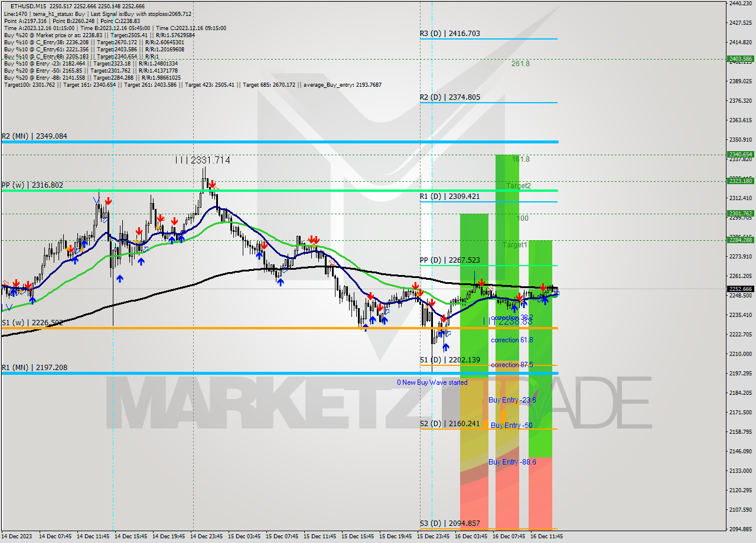Click the R3 (D) 2416.703 pivot label
This screenshot has height=543, width=756.
pos(450,34)
